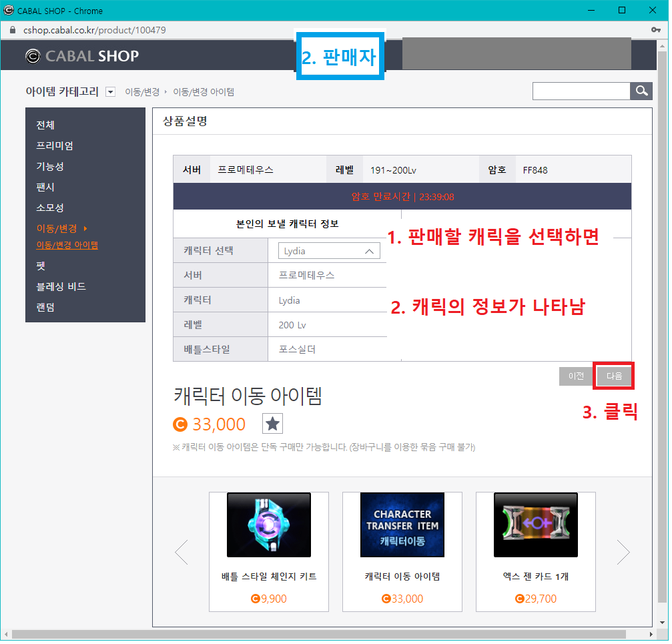
Task: Click the 상품설명 section heading
Action: coord(186,121)
